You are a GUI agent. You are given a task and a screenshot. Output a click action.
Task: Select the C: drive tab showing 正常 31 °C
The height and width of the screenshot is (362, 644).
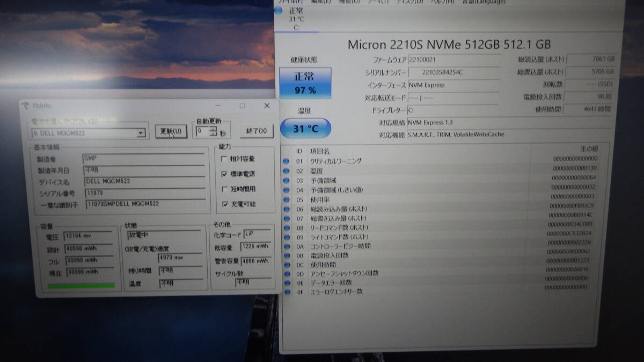click(296, 18)
